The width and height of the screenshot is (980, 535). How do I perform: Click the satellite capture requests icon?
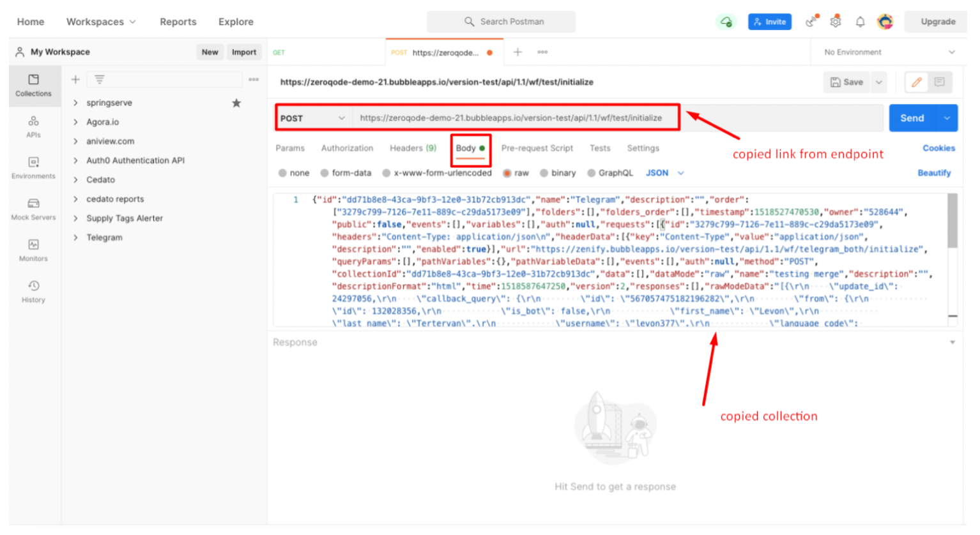coord(811,21)
